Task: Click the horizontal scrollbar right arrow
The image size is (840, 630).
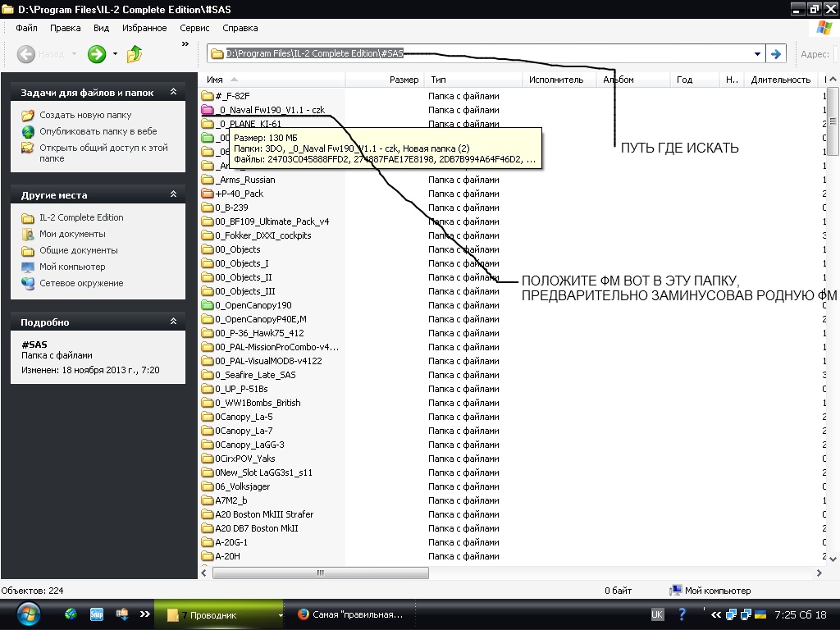Action: [x=819, y=573]
